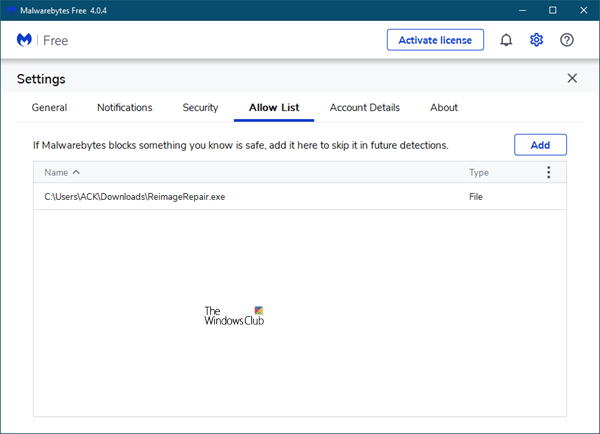600x434 pixels.
Task: Select the ReimageRepair.exe allow list entry
Action: pos(300,197)
